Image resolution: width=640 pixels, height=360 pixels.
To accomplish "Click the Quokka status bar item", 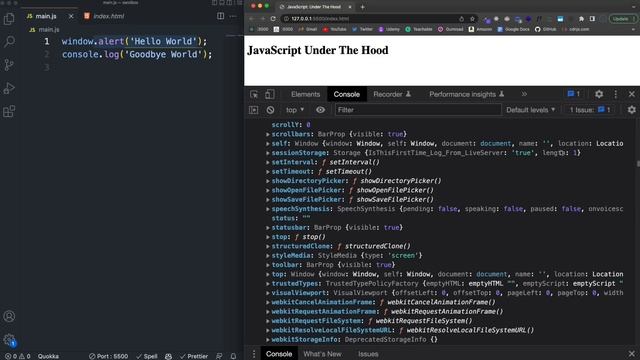I will [48, 356].
